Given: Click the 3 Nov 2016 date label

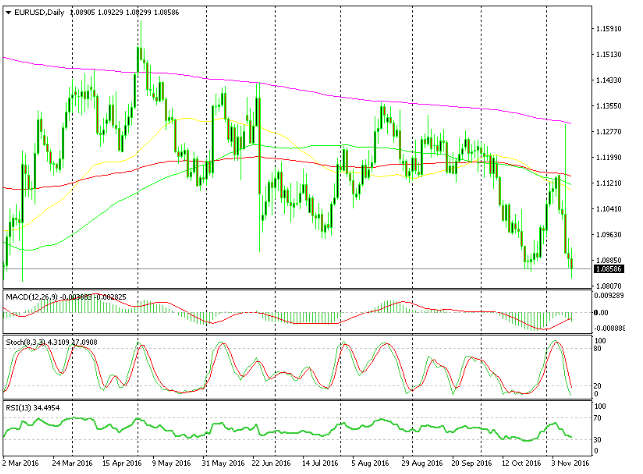Looking at the screenshot, I should point(571,463).
